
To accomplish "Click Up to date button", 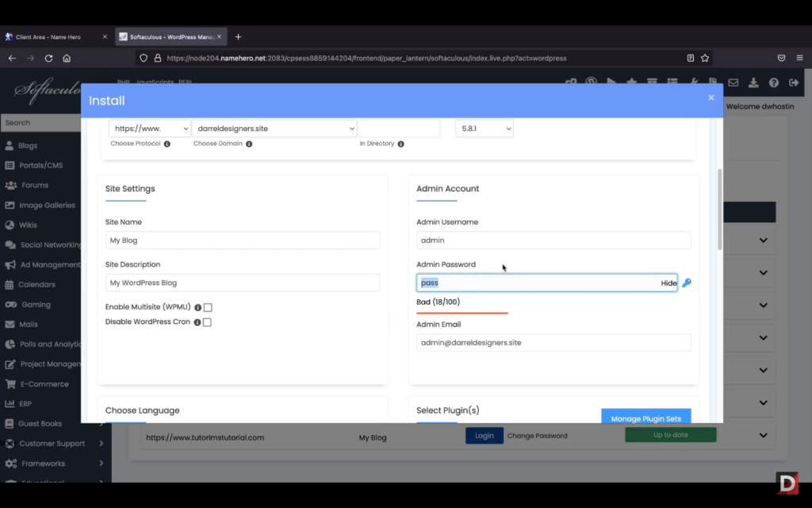I will point(671,435).
